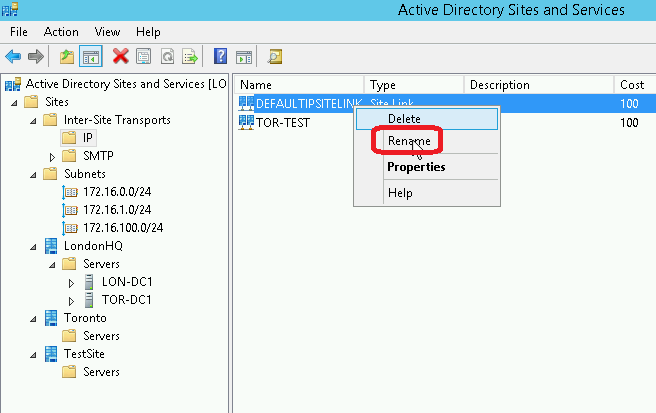Image resolution: width=656 pixels, height=413 pixels.
Task: Select the Toronto tree label
Action: pyautogui.click(x=85, y=318)
